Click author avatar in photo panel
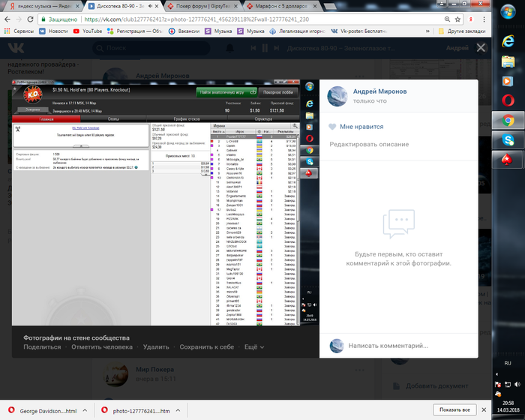The height and width of the screenshot is (420, 525). click(337, 96)
